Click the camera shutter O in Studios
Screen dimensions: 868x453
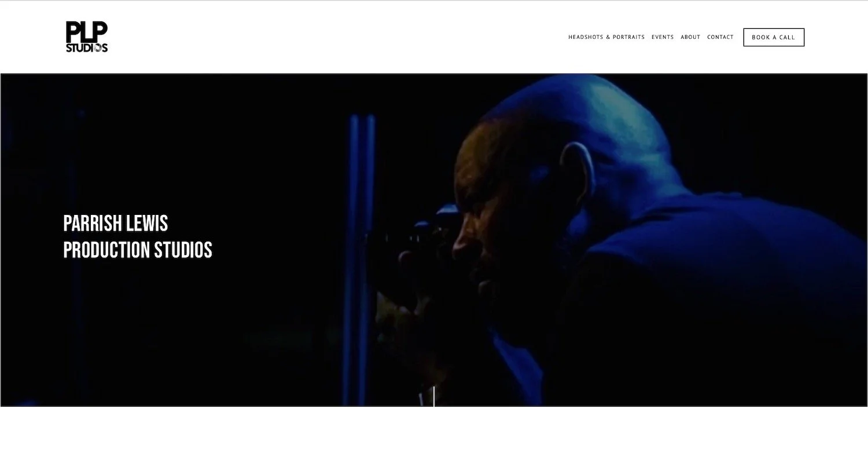[98, 48]
